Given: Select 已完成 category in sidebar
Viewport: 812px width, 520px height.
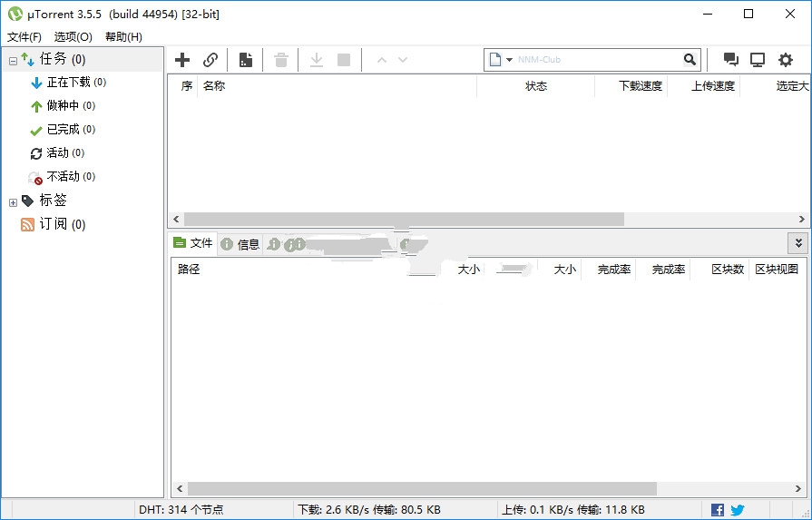Looking at the screenshot, I should pyautogui.click(x=63, y=130).
